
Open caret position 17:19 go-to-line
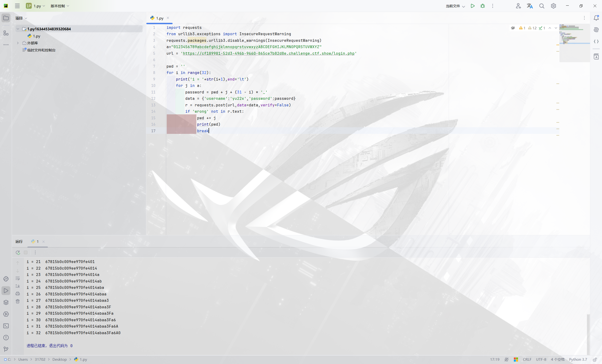[x=495, y=359]
